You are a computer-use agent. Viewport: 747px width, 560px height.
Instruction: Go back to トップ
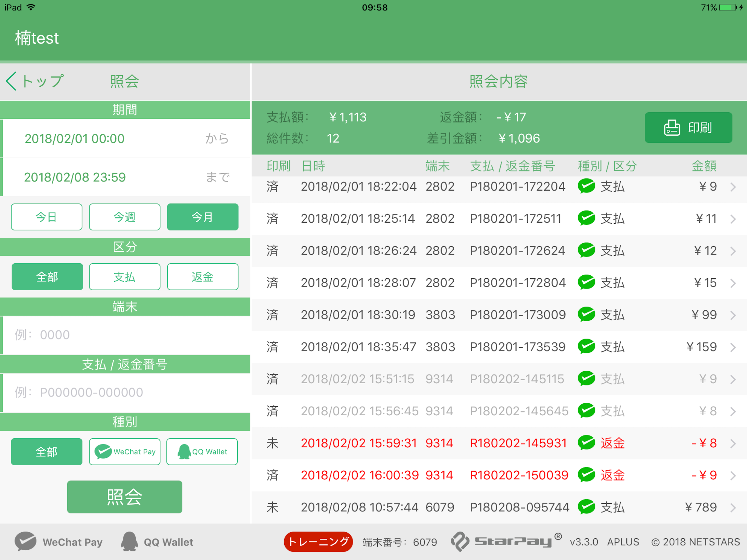(35, 81)
